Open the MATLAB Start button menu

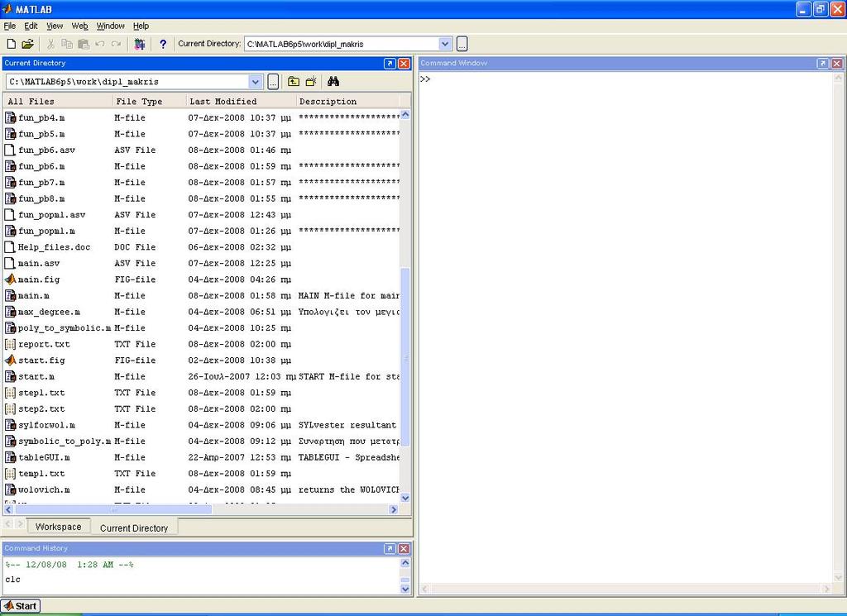pyautogui.click(x=21, y=606)
